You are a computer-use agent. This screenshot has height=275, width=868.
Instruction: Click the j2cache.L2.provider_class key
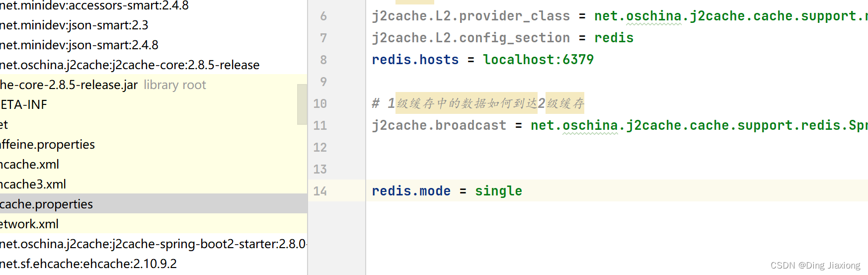pyautogui.click(x=471, y=16)
